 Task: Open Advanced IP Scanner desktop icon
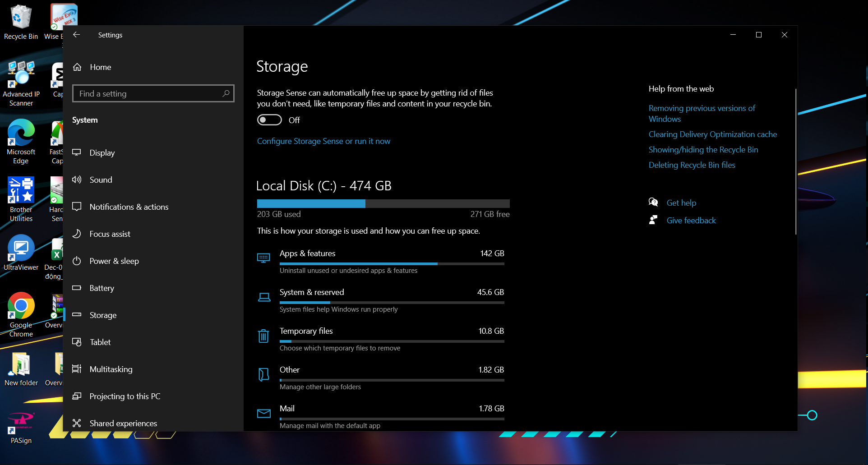[x=21, y=84]
